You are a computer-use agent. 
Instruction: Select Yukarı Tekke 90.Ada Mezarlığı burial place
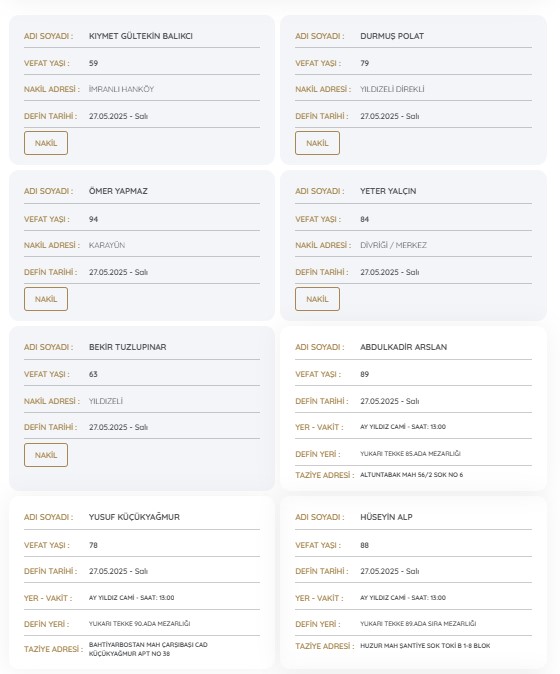coord(139,624)
